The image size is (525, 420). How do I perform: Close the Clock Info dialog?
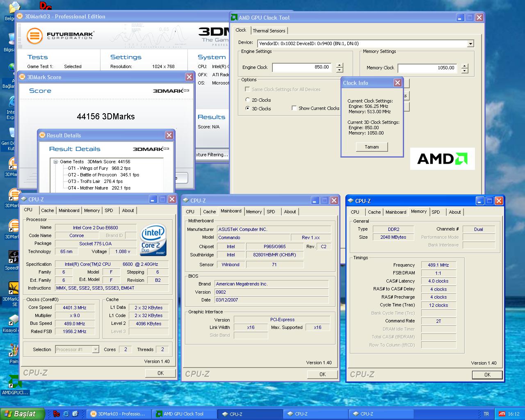click(x=397, y=83)
